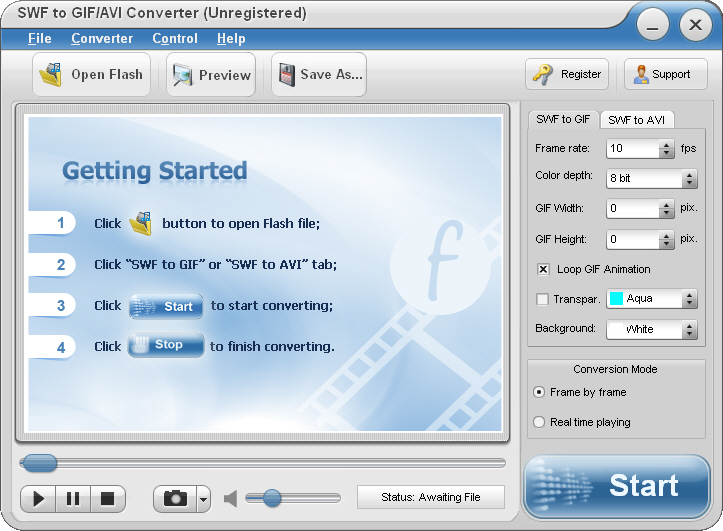Increase GIF Width with up arrow
The height and width of the screenshot is (531, 723).
point(666,205)
